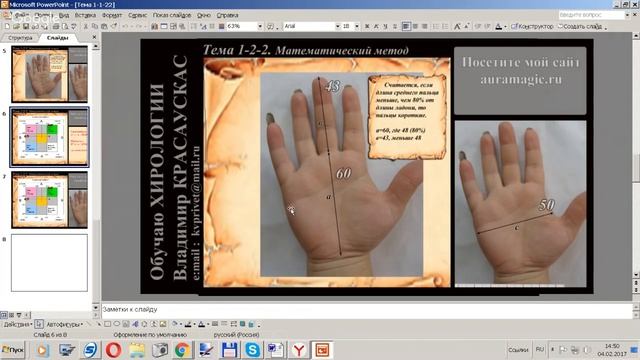Open the Arial font name dropdown
The image size is (640, 360).
coord(338,26)
